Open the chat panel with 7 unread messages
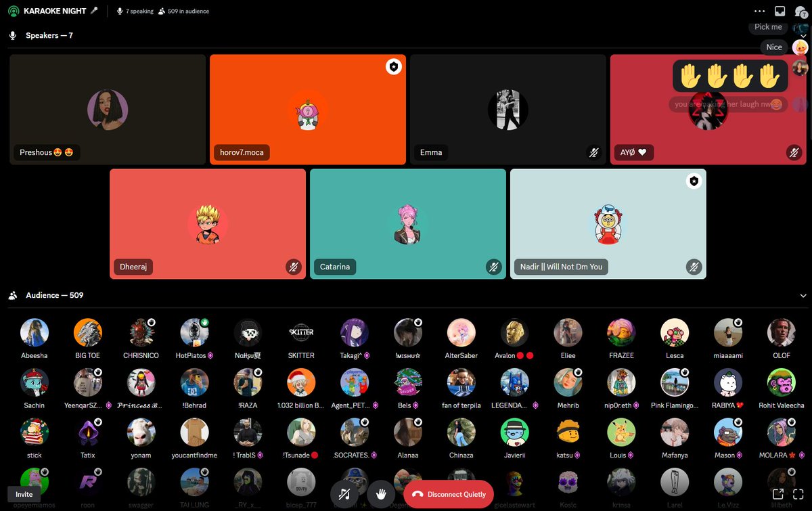Screen dimensions: 812x511 pyautogui.click(x=800, y=12)
